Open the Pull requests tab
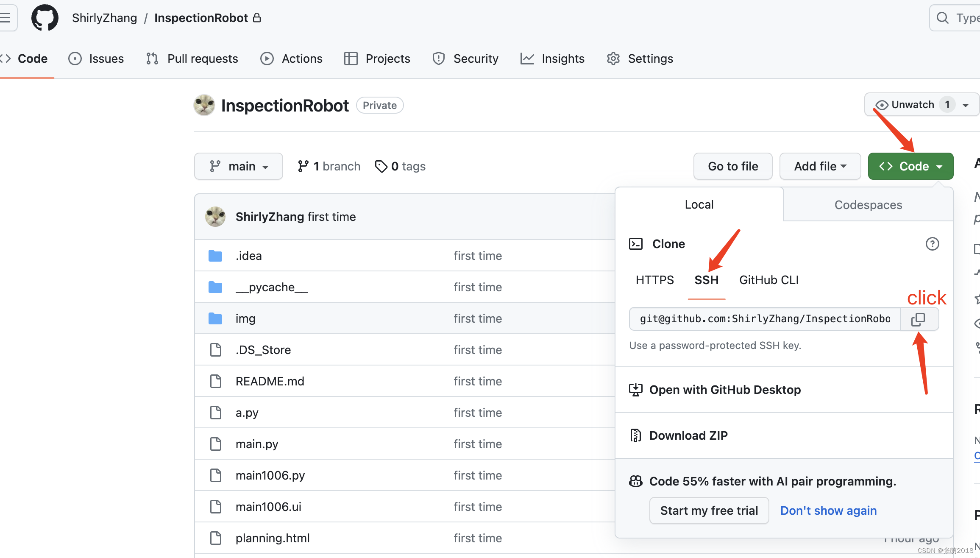Viewport: 980px width, 558px height. [x=192, y=59]
